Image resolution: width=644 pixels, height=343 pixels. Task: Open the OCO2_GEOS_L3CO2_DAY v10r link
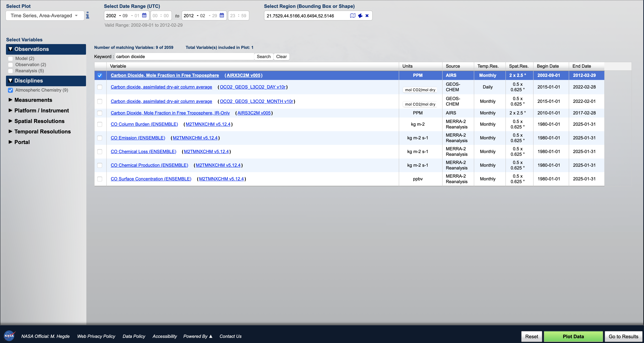(x=253, y=87)
